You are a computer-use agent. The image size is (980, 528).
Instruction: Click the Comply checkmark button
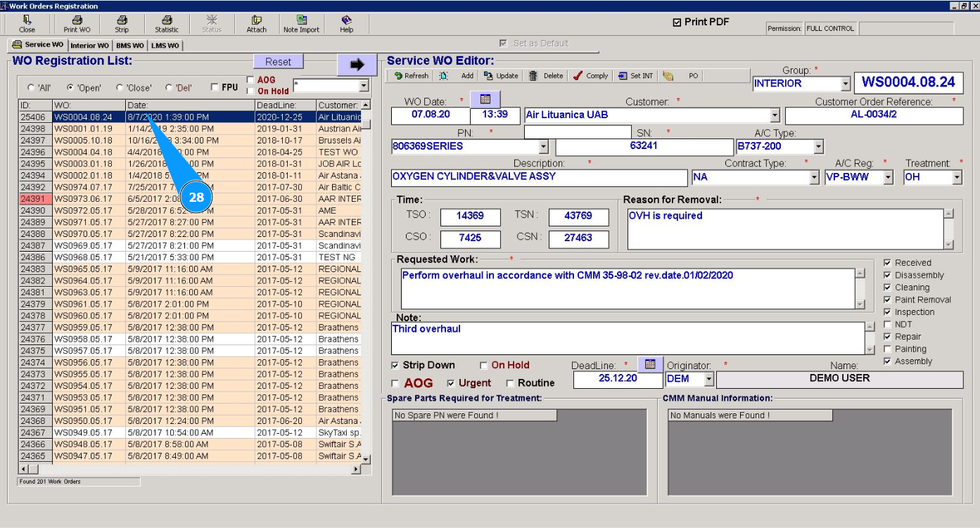click(577, 76)
